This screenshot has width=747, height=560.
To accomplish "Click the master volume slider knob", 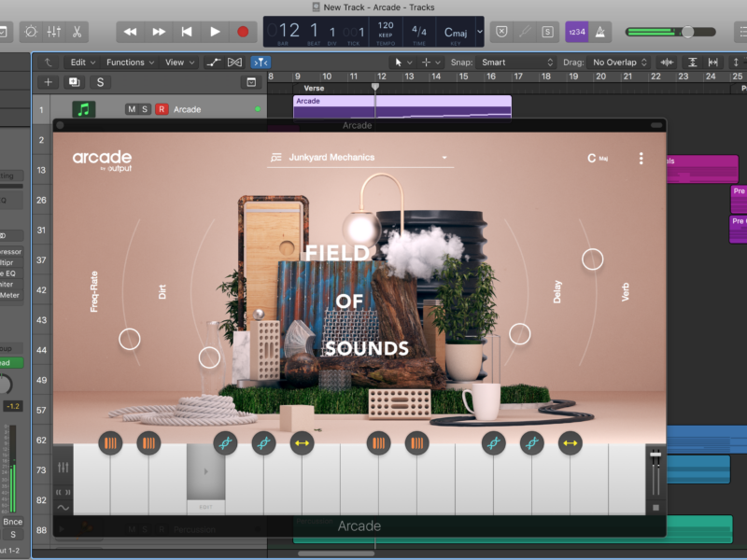I will pos(687,32).
